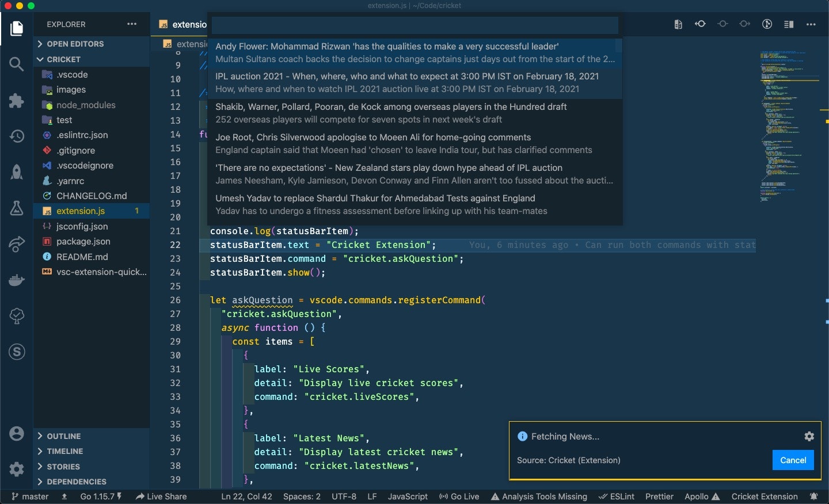The width and height of the screenshot is (829, 504).
Task: Open more editor actions via the ellipsis icon
Action: [x=811, y=24]
